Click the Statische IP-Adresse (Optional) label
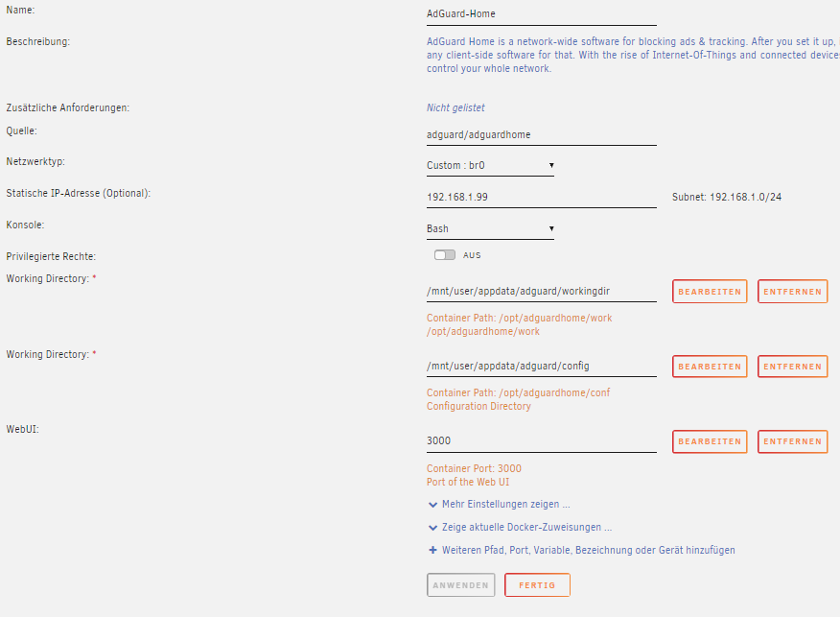Screen dimensions: 840x617 click(x=79, y=193)
